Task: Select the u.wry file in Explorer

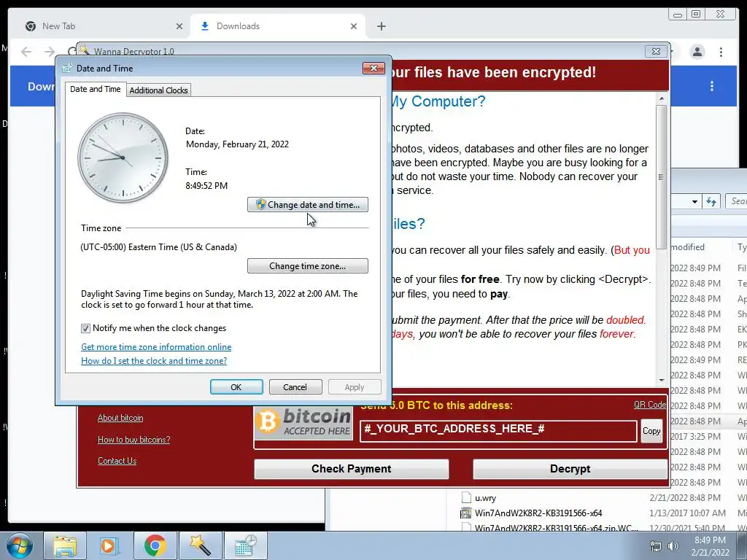Action: tap(485, 497)
